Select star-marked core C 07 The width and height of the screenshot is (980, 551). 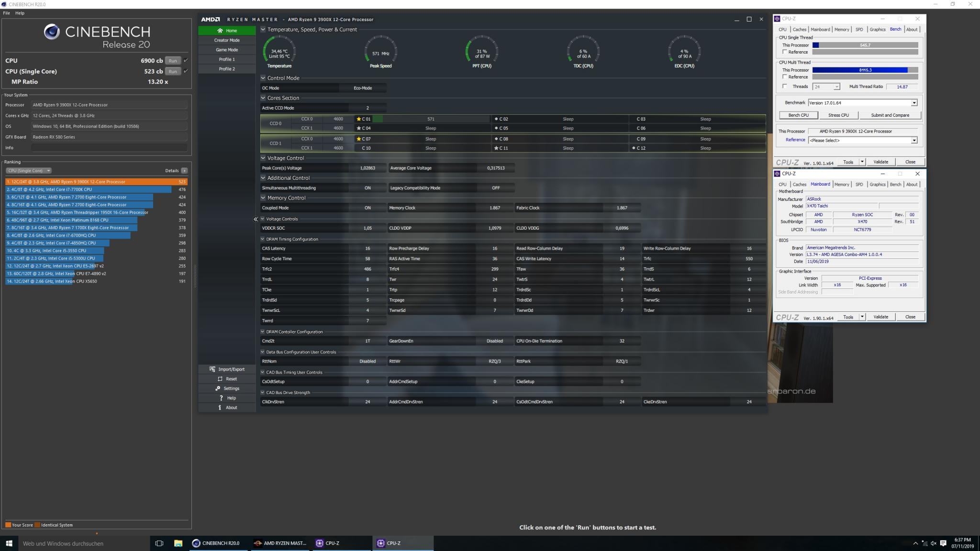363,139
